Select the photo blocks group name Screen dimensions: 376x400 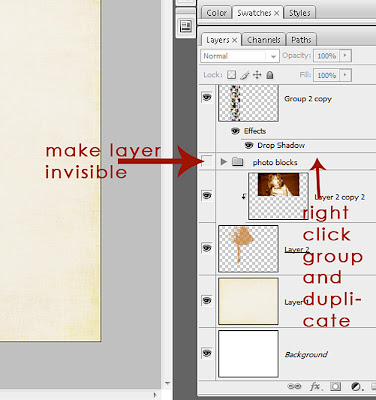point(275,162)
